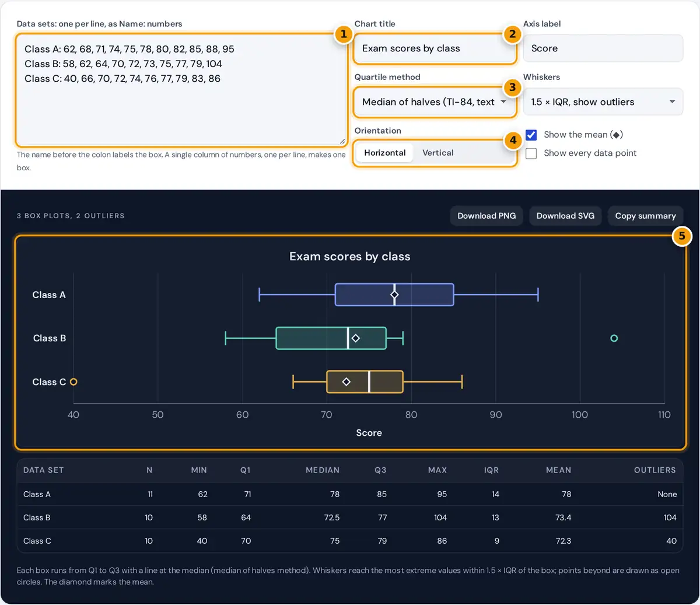This screenshot has width=700, height=605.
Task: Click Download SVG button
Action: (565, 216)
